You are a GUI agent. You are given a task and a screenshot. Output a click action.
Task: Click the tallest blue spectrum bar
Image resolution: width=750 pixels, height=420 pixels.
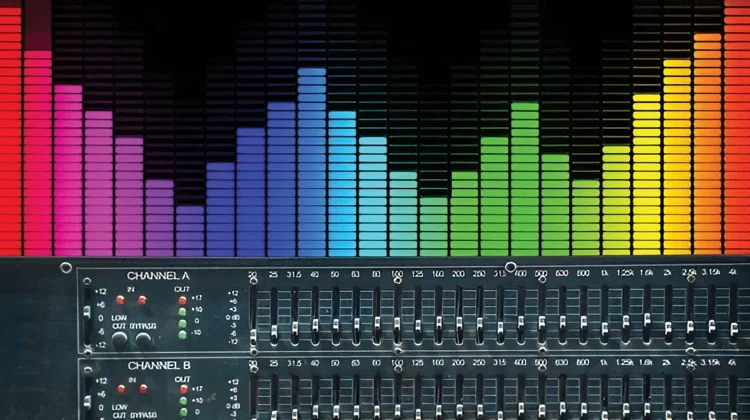(x=312, y=162)
